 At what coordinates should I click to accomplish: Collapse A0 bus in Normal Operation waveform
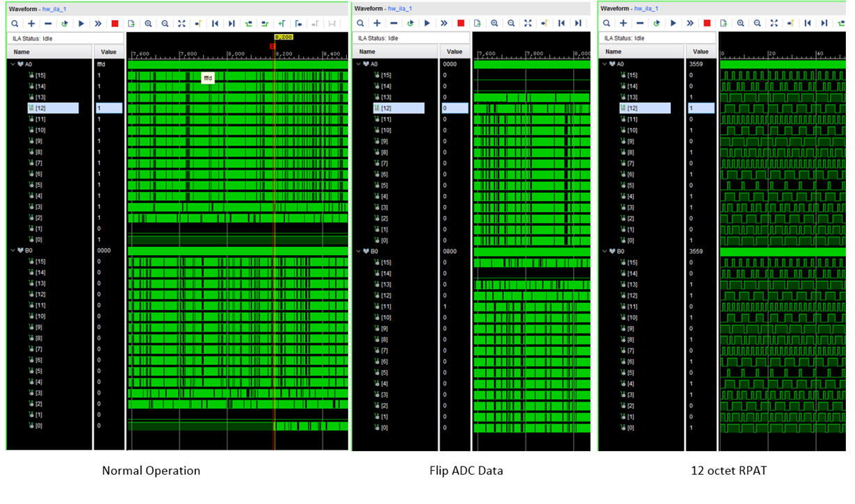[13, 64]
